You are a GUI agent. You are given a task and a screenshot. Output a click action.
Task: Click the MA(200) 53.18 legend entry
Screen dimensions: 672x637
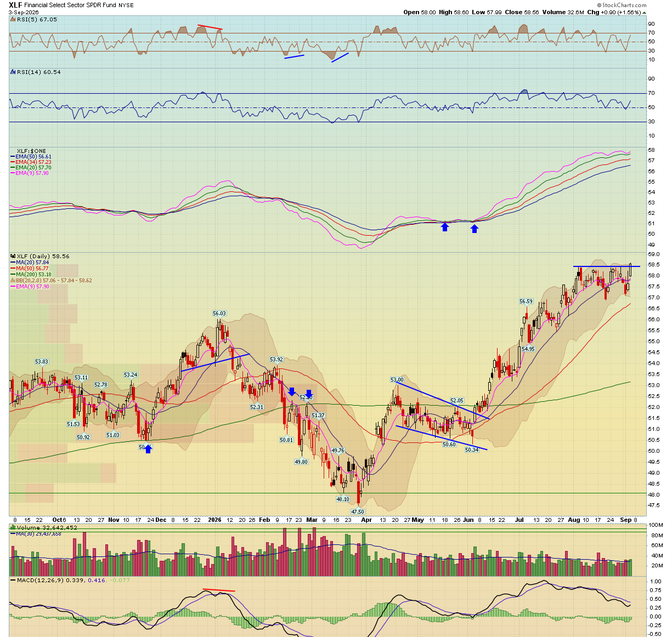click(34, 275)
